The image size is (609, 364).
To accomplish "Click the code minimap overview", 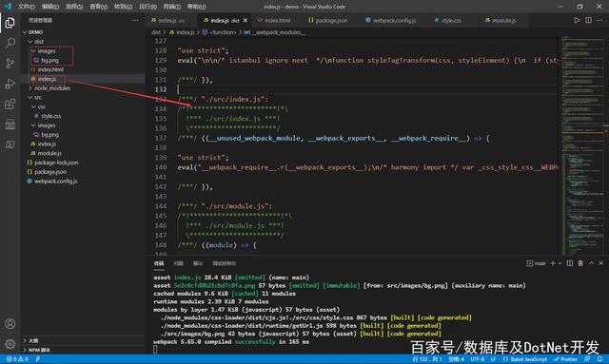I will tap(582, 145).
